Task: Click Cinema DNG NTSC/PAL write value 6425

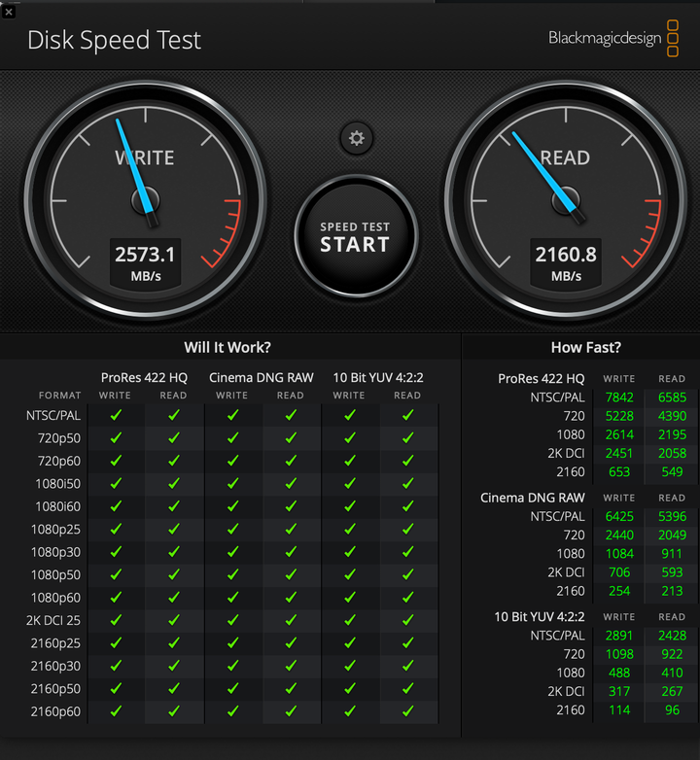Action: 619,517
